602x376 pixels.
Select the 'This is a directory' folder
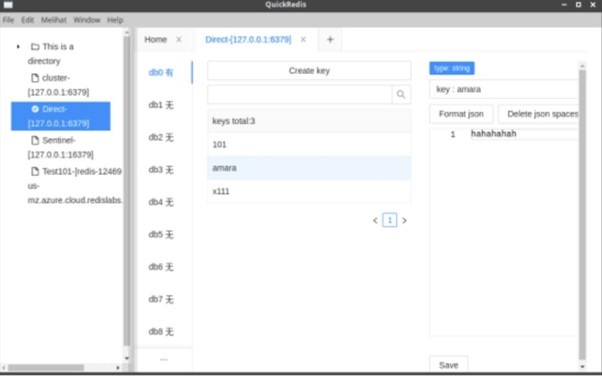tap(52, 54)
